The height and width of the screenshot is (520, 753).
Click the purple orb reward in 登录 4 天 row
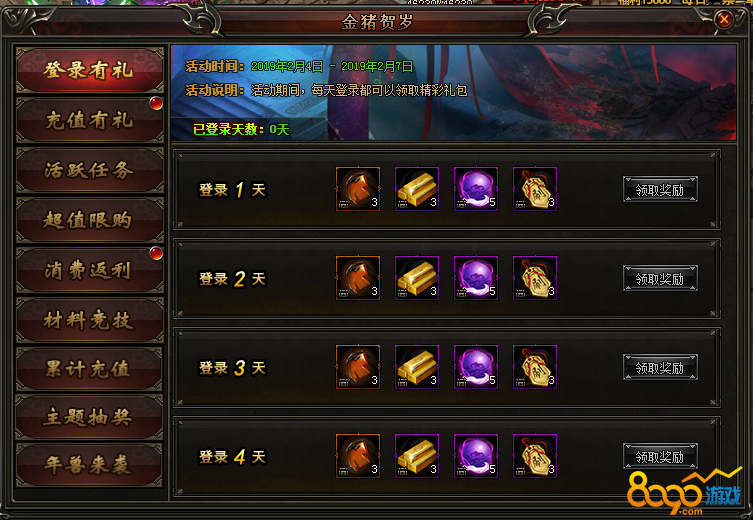tap(476, 456)
